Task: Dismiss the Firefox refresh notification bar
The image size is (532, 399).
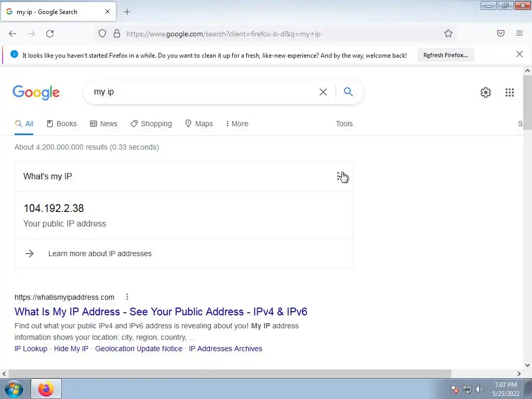Action: 519,54
